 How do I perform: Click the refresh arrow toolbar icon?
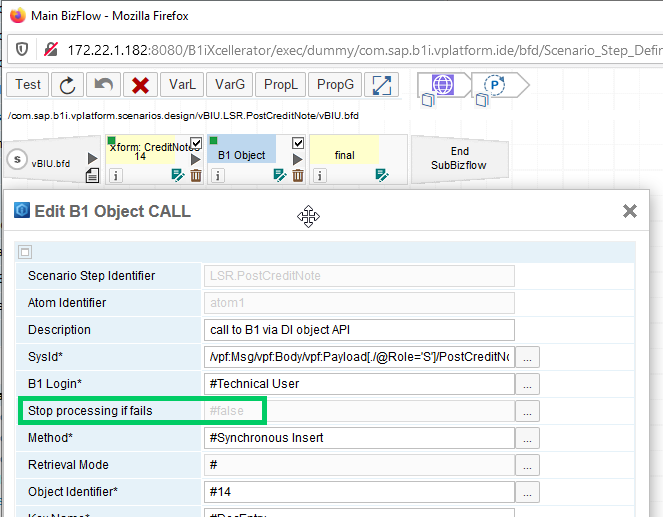tap(68, 85)
